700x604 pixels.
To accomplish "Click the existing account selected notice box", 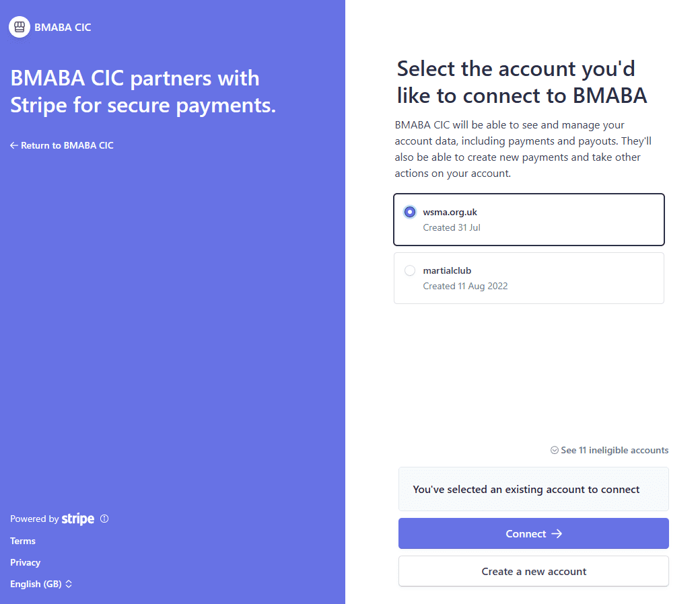I will (534, 489).
